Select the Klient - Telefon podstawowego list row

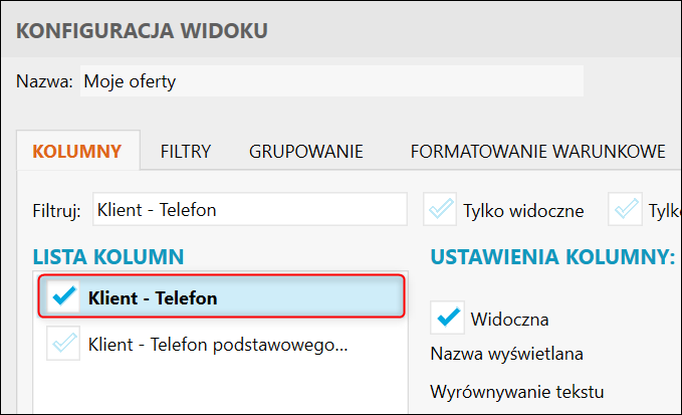(x=217, y=345)
